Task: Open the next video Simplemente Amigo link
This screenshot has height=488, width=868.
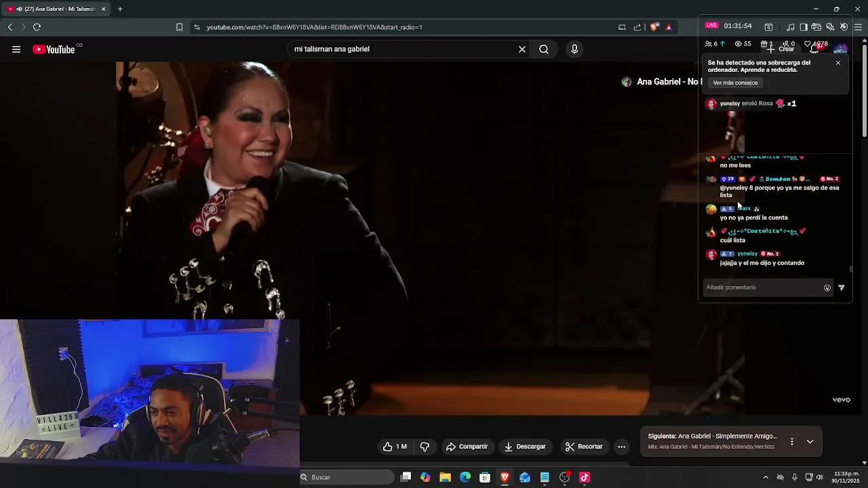Action: [712, 436]
